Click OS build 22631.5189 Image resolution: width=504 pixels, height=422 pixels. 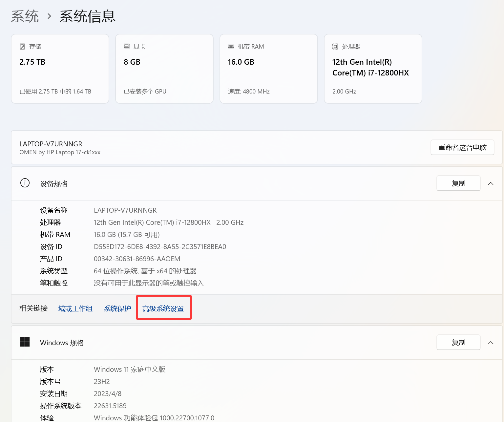click(x=110, y=406)
